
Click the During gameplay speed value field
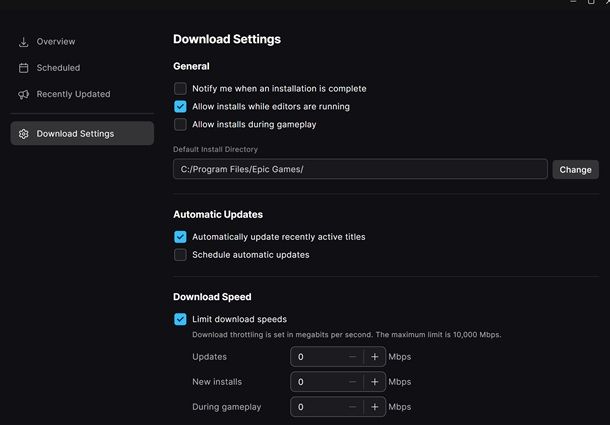pyautogui.click(x=317, y=407)
